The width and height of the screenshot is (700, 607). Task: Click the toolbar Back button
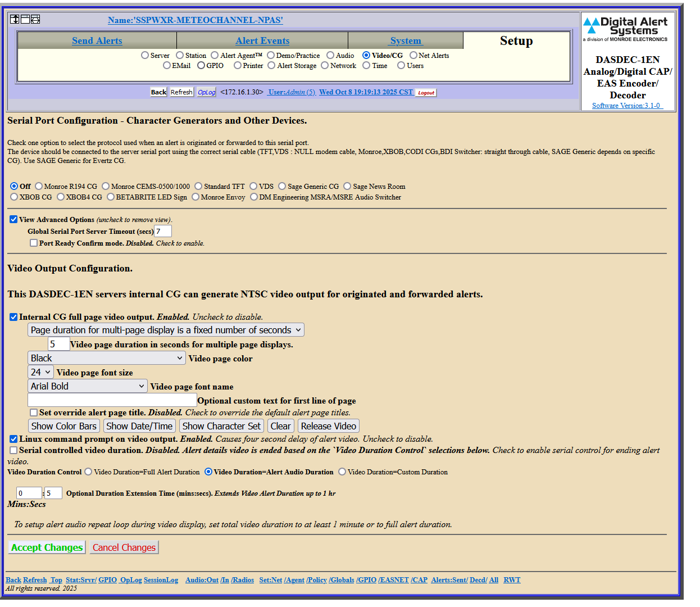pyautogui.click(x=158, y=92)
